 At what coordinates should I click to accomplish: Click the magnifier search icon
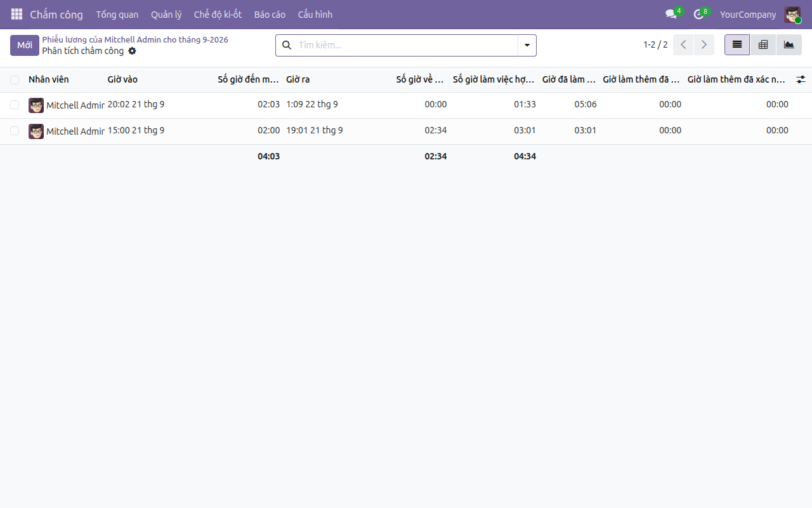coord(287,45)
